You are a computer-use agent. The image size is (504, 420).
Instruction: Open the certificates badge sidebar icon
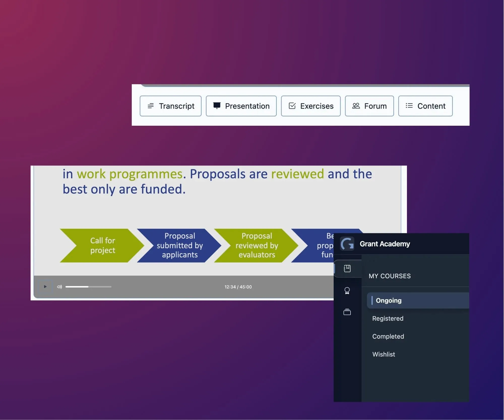click(347, 291)
